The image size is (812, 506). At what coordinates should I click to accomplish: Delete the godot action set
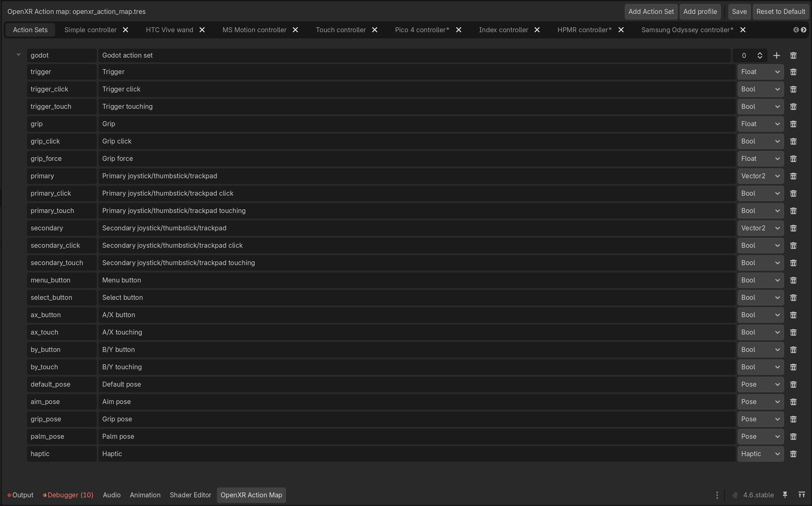pos(793,56)
